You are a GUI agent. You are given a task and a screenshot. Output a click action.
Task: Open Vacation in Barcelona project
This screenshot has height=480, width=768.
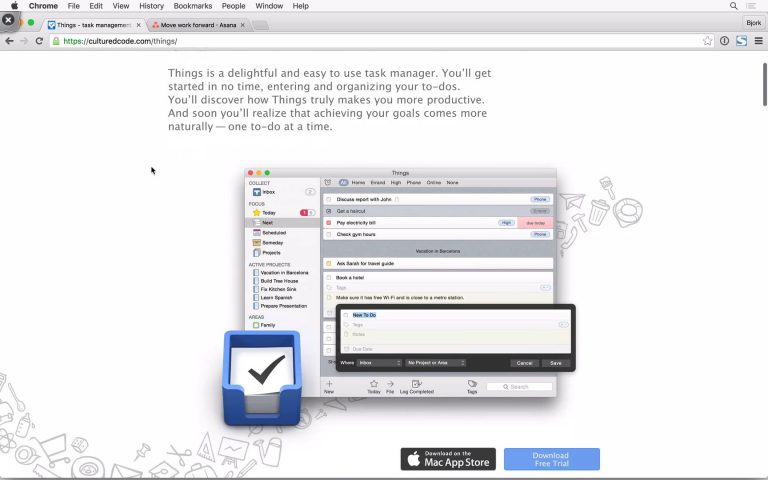(281, 272)
